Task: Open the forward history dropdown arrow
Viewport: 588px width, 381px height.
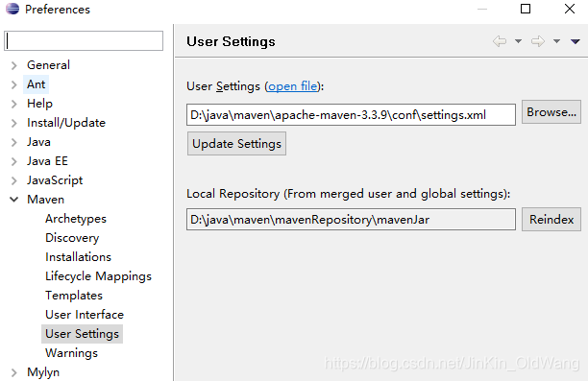Action: [557, 41]
